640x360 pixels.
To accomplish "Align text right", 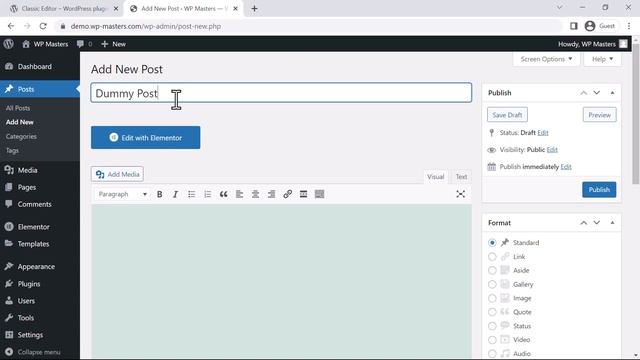I will click(271, 194).
